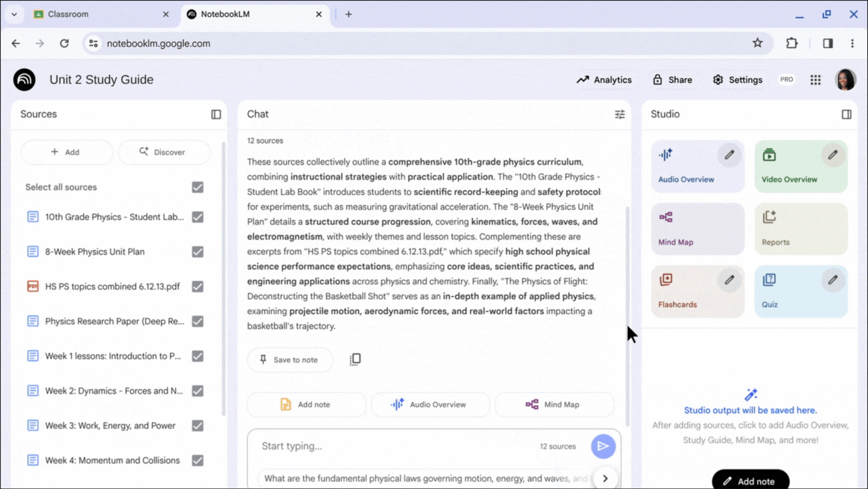
Task: Open chat configuration sliders icon
Action: coord(620,115)
